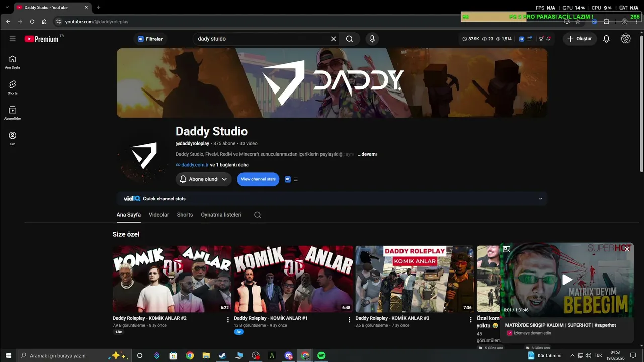
Task: Click the Windows taskbar search box
Action: pos(73,356)
